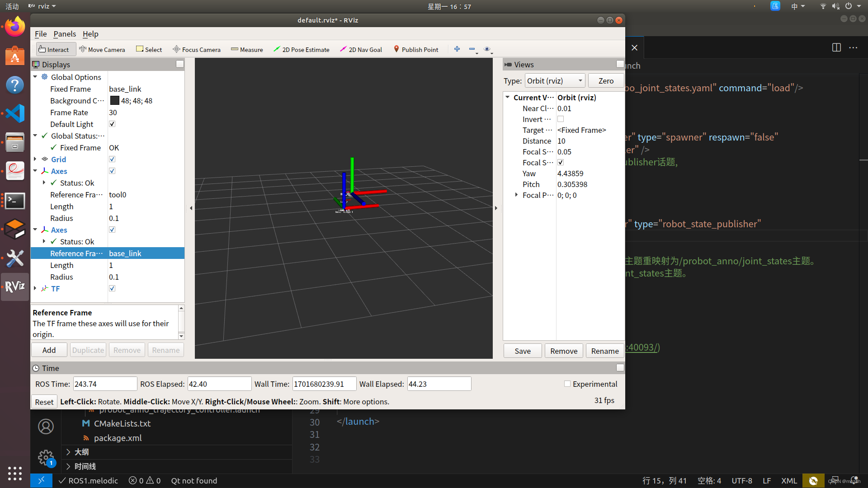This screenshot has width=868, height=488.
Task: Activate the Move Camera tool
Action: pos(102,50)
